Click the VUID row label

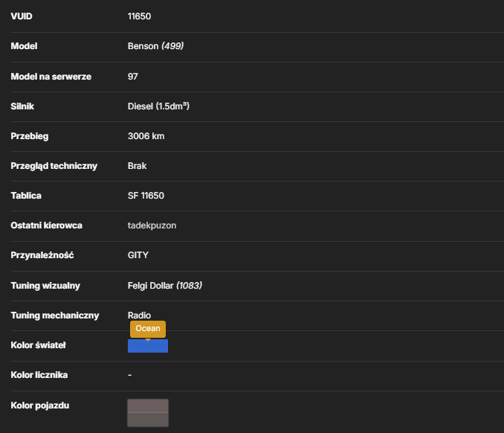(22, 16)
